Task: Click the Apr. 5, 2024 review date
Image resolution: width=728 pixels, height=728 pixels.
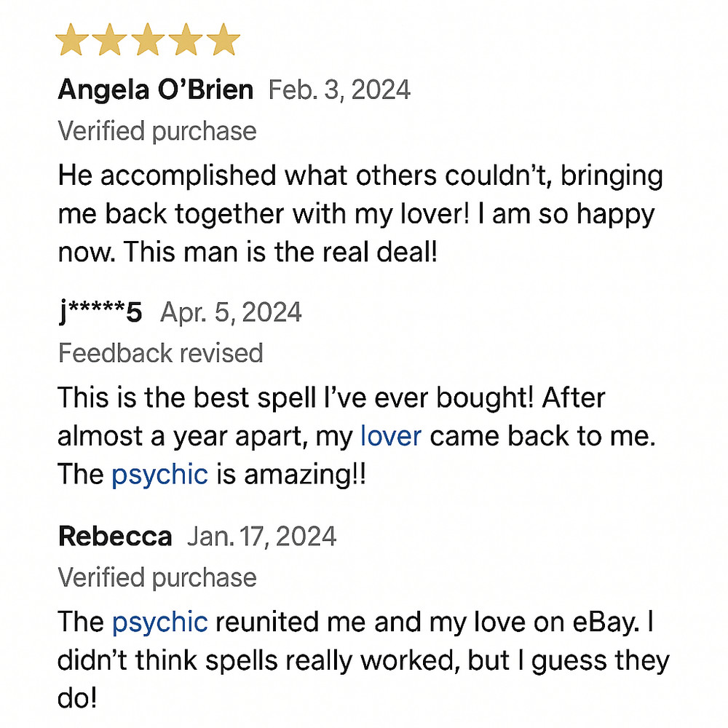Action: [x=230, y=312]
